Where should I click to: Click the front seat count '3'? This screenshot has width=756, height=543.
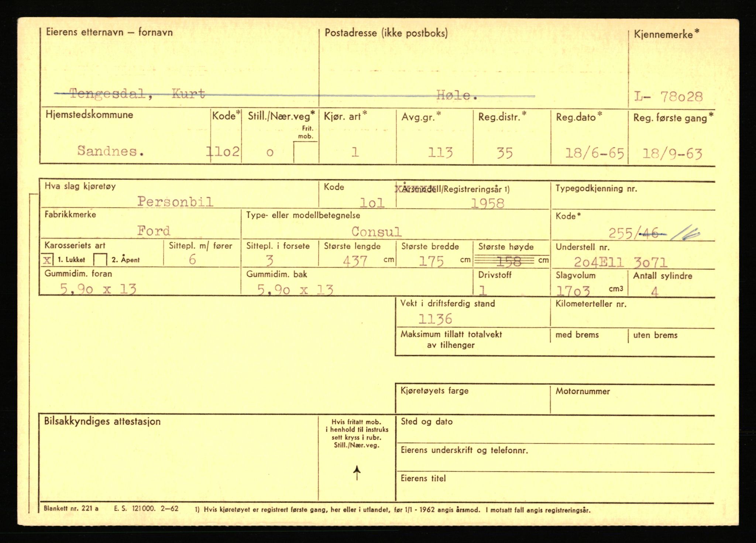[x=270, y=261]
